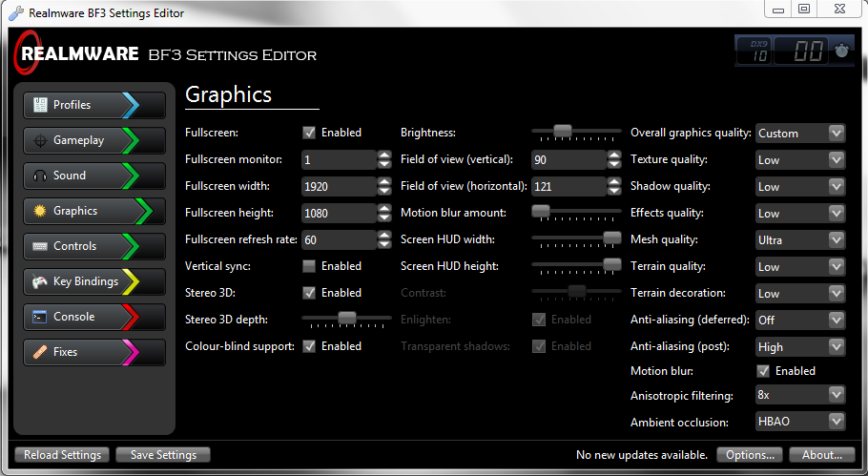Switch to the Gameplay section
868x476 pixels.
(x=94, y=140)
